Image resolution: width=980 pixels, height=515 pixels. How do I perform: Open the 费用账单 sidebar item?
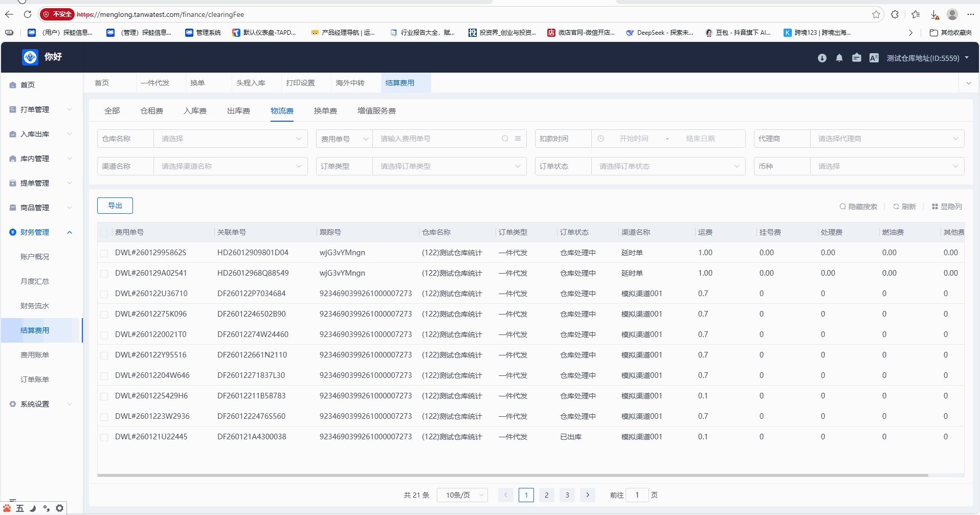(x=35, y=355)
